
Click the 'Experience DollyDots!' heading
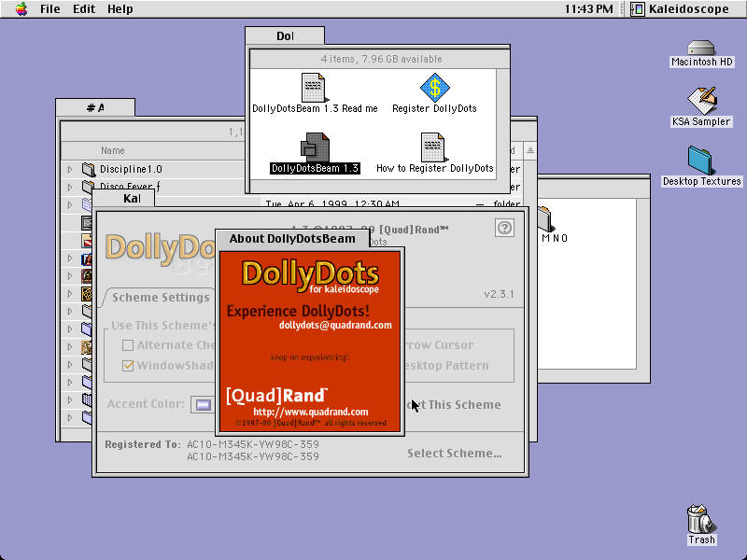(298, 312)
